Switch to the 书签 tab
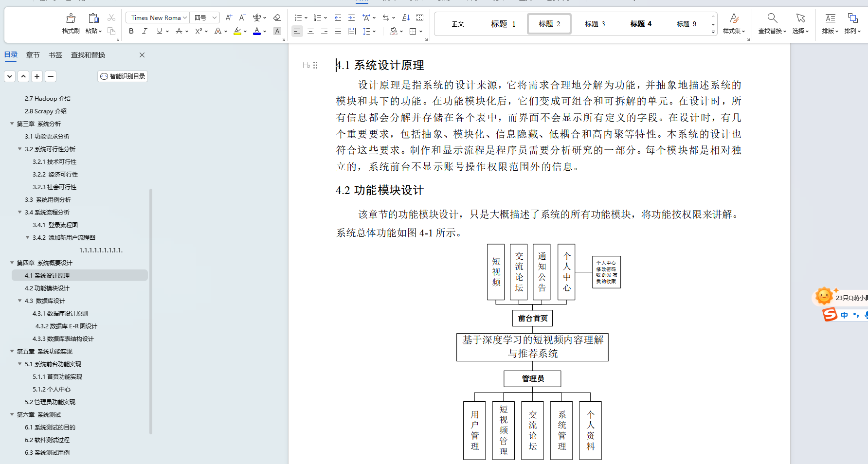Viewport: 868px width, 464px height. 55,55
